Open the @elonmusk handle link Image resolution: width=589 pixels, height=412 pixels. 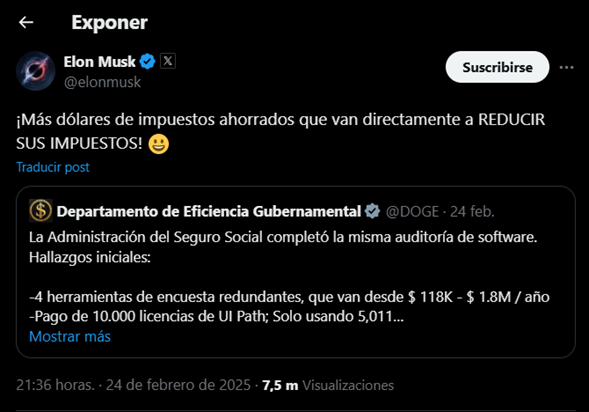pos(102,82)
